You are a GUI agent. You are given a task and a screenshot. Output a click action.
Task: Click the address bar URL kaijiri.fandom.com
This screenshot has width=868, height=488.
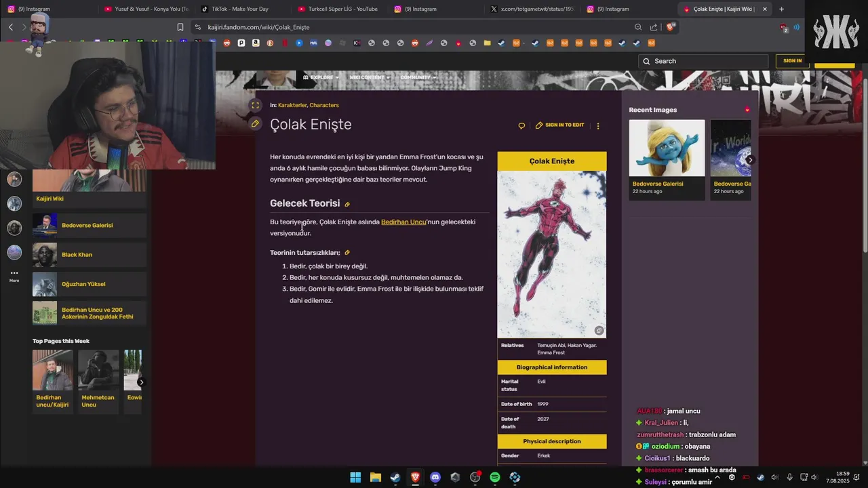(258, 27)
